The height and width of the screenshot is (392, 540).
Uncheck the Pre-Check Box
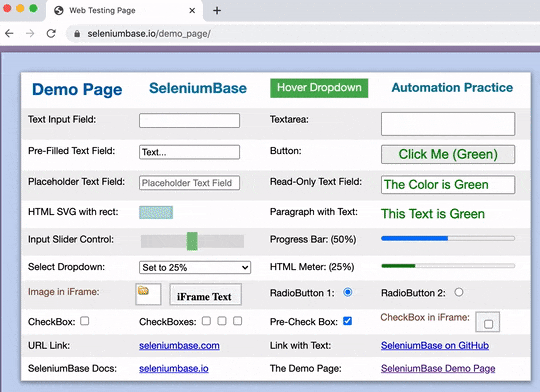(347, 321)
